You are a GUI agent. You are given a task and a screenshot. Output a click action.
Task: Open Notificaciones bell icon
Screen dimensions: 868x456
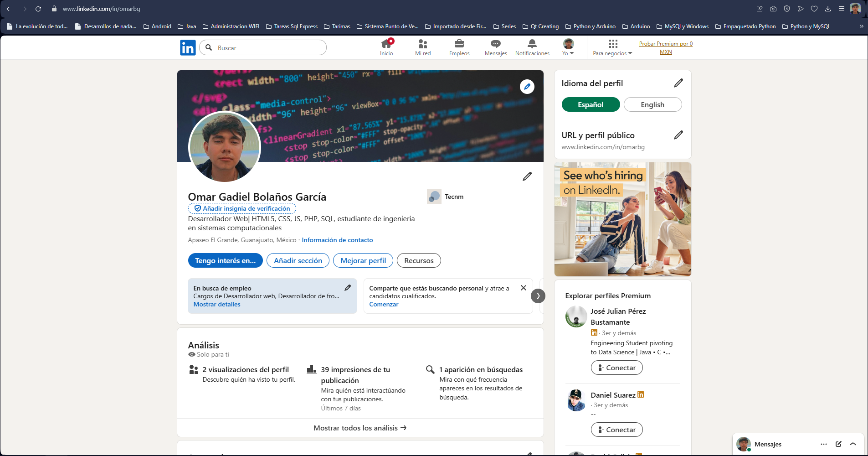click(532, 47)
